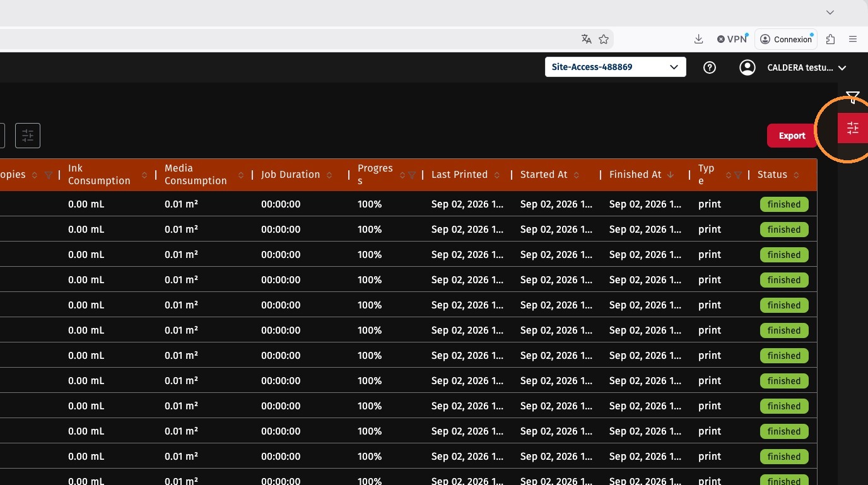Viewport: 868px width, 485px height.
Task: Sort by Media Consumption column
Action: point(241,175)
